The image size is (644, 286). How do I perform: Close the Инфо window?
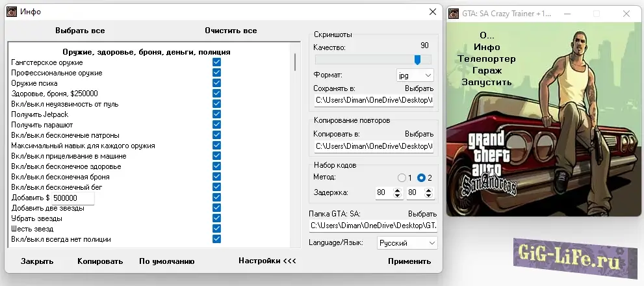(x=433, y=12)
